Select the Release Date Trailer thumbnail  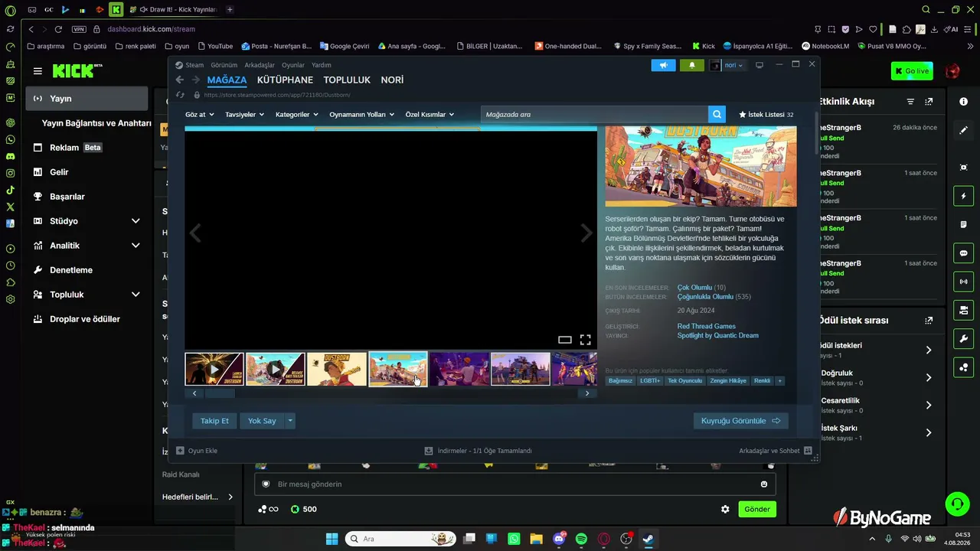tap(276, 369)
